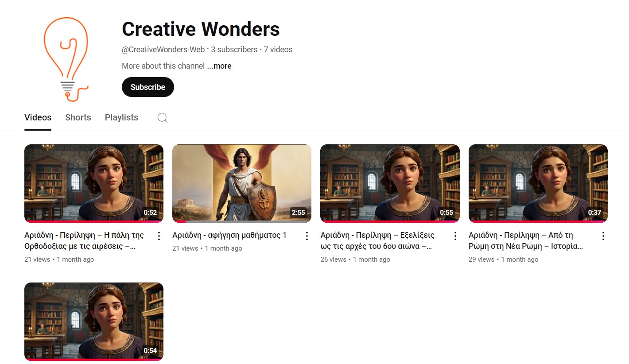Expand channel description with ...more
Viewport: 629px width, 364px height.
point(219,66)
